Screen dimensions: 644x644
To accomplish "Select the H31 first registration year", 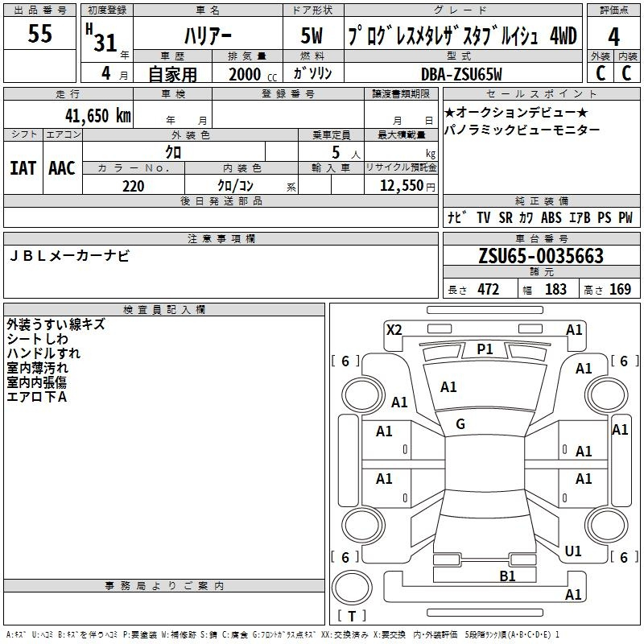I will pos(101,38).
